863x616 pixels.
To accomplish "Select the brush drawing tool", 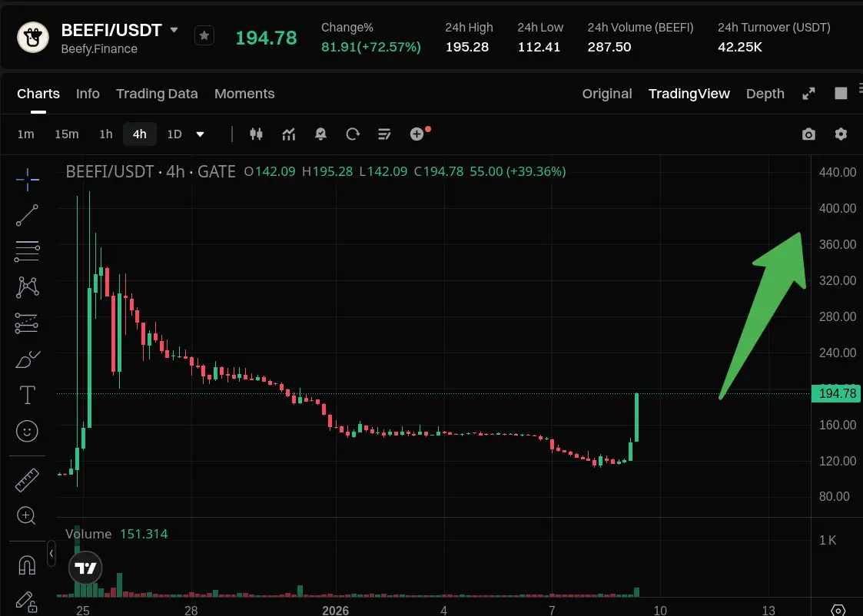I will (27, 359).
